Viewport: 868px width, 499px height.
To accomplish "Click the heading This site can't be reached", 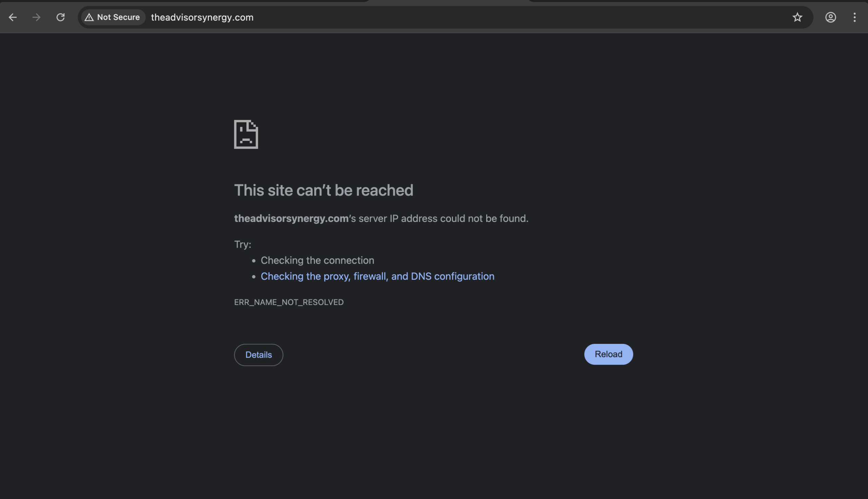I will coord(324,190).
